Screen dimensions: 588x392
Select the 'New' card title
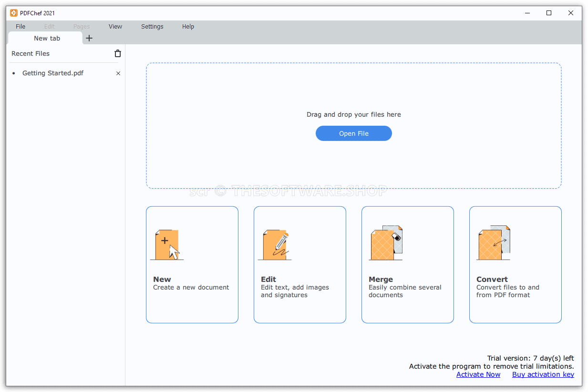[162, 280]
